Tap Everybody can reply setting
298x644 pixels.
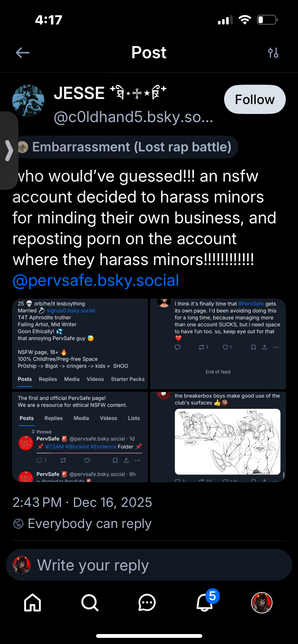[x=89, y=524]
